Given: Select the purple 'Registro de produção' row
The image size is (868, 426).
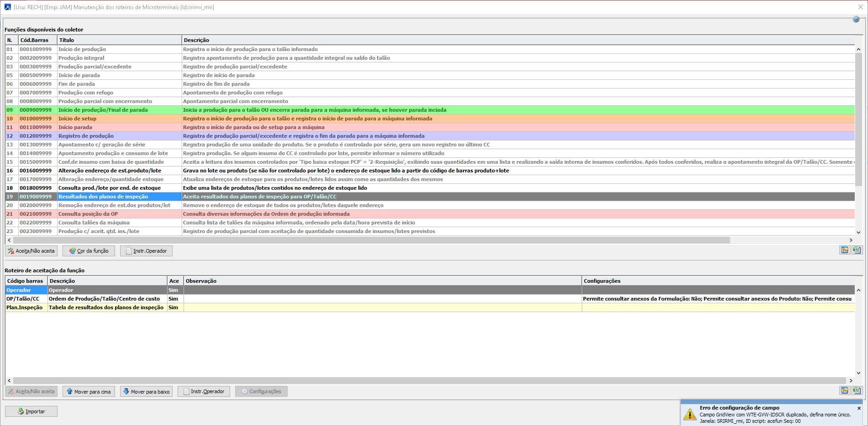Looking at the screenshot, I should [x=430, y=136].
